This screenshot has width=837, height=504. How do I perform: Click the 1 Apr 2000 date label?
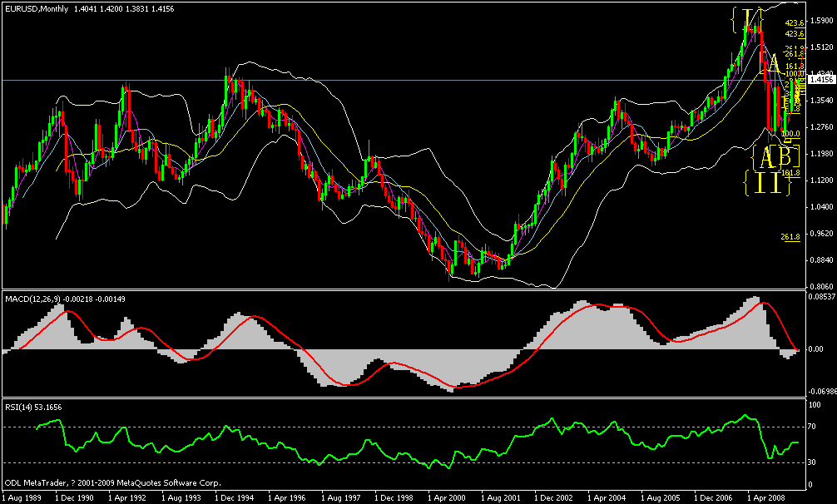pyautogui.click(x=447, y=497)
